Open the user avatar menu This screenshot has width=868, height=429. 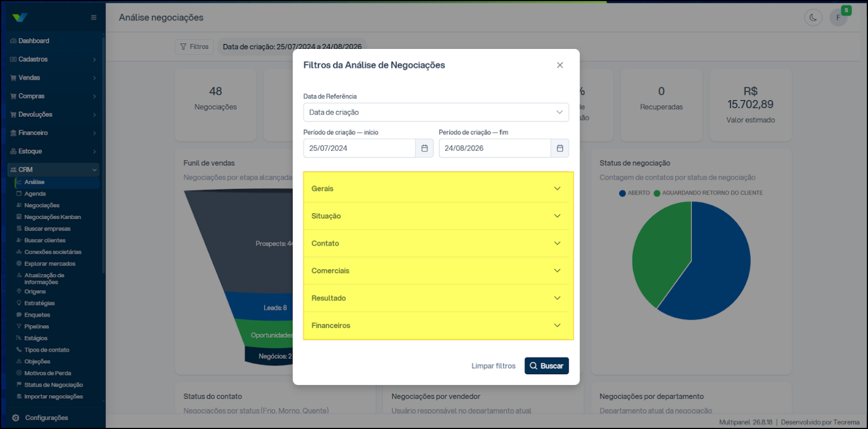838,17
